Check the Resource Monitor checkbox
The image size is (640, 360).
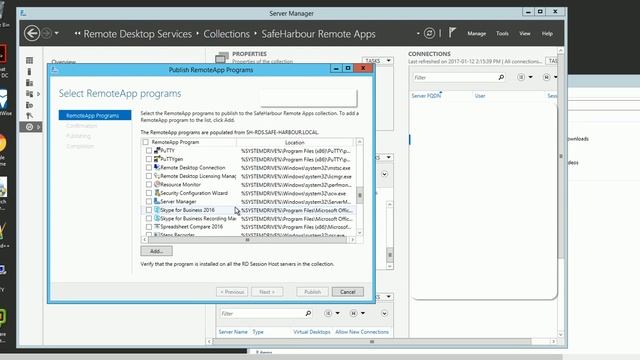(149, 184)
